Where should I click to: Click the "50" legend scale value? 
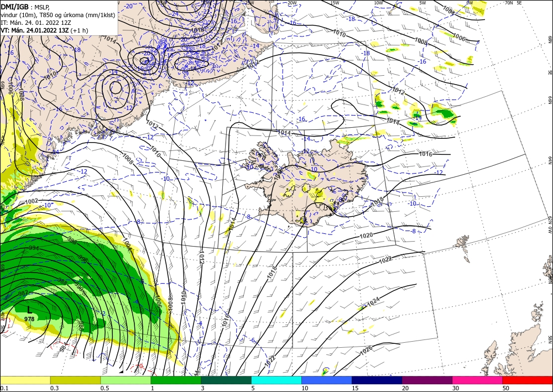pos(506,388)
